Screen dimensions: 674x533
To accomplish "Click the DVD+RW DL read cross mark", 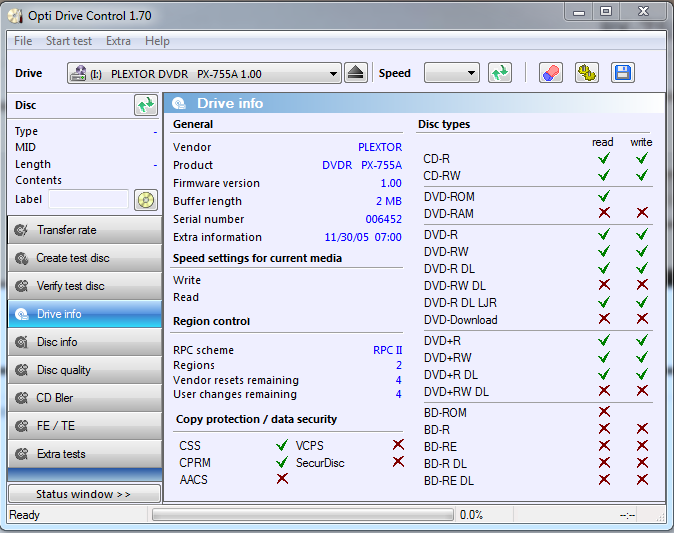I will [604, 390].
